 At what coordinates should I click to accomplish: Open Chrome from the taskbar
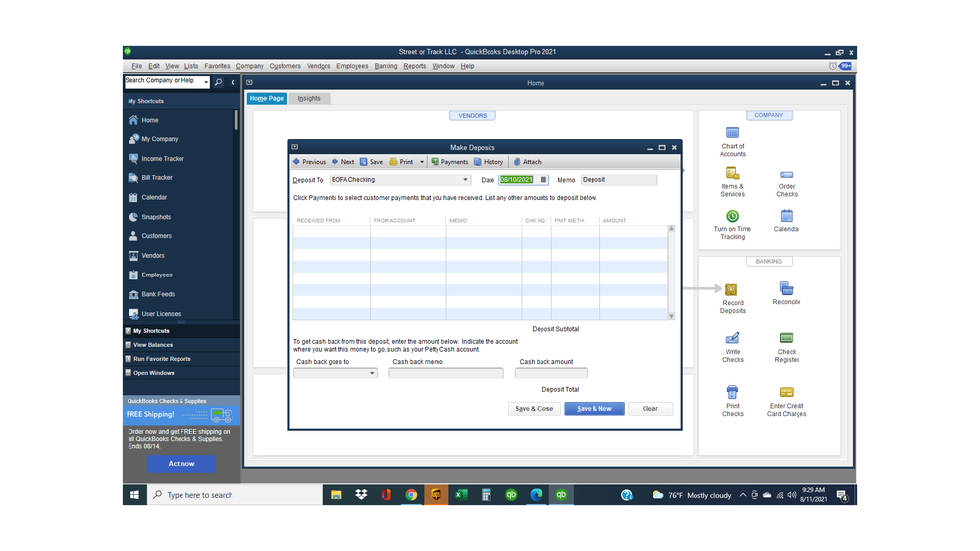(x=411, y=495)
